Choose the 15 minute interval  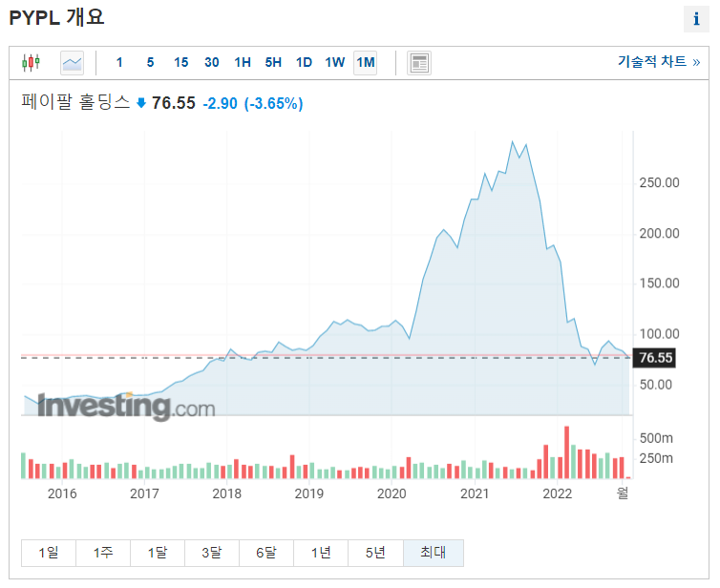pos(180,62)
